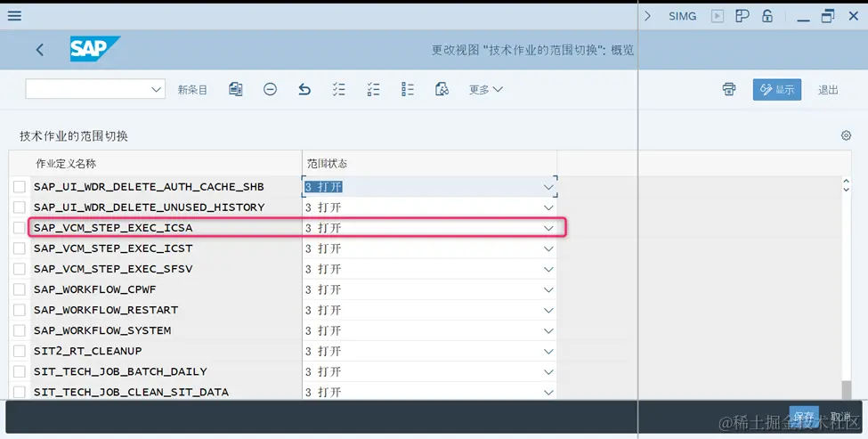This screenshot has width=868, height=439.
Task: Open table settings gear icon
Action: 846,135
